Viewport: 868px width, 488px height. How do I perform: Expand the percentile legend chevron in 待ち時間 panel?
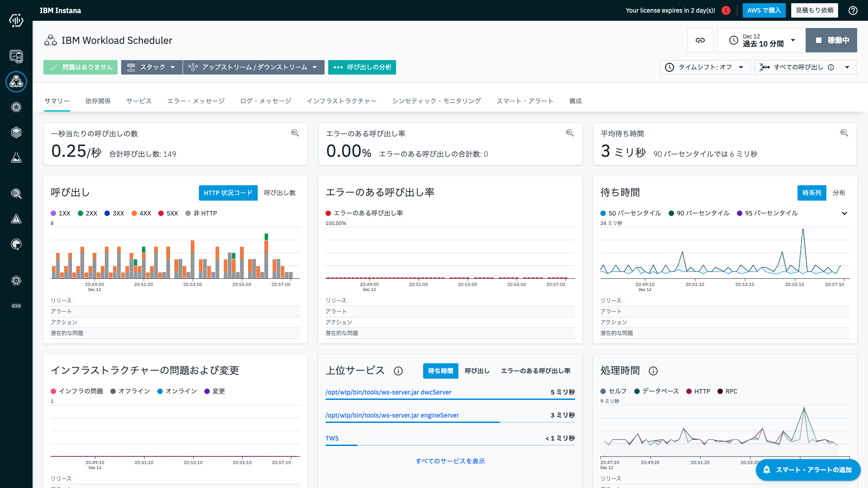[844, 213]
